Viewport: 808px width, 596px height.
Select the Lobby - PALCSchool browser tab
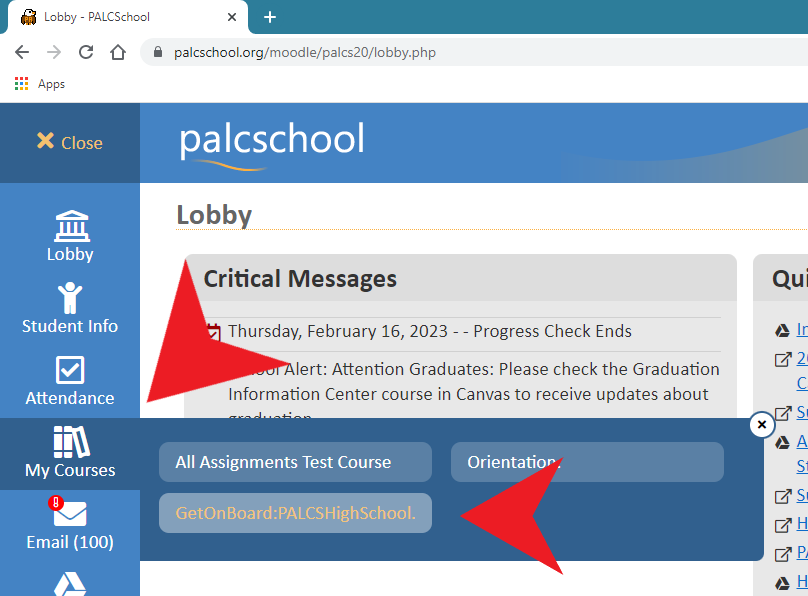120,17
